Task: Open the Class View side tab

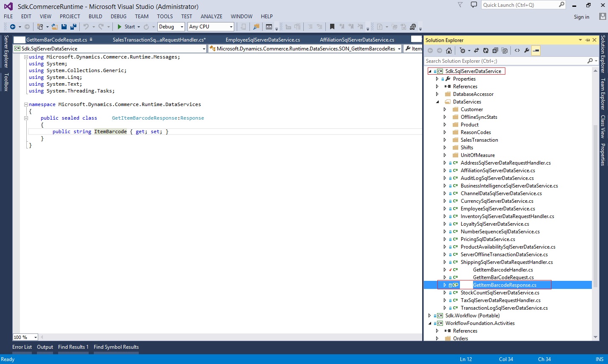Action: pos(602,126)
